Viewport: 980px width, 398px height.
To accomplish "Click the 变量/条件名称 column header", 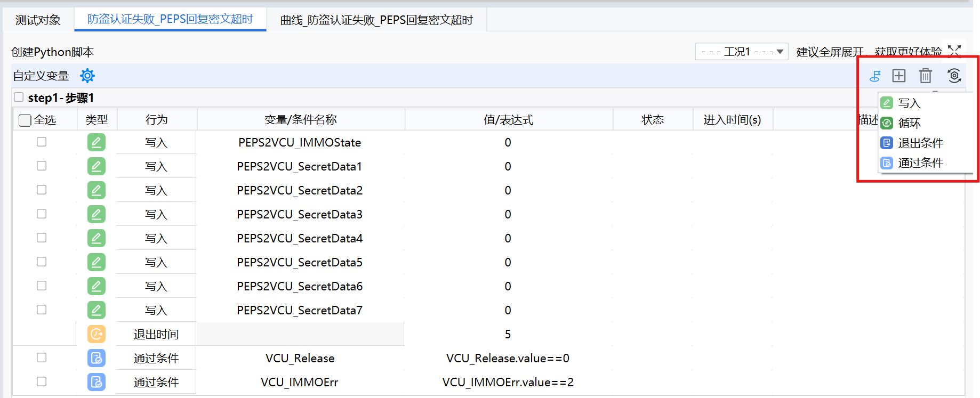I will click(x=301, y=120).
